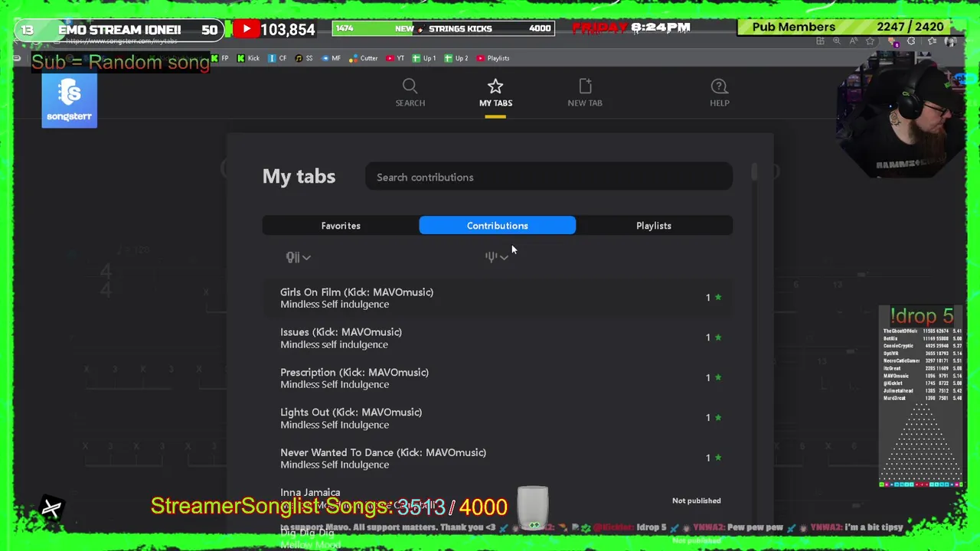Click the tab list scrollbar

point(754,172)
